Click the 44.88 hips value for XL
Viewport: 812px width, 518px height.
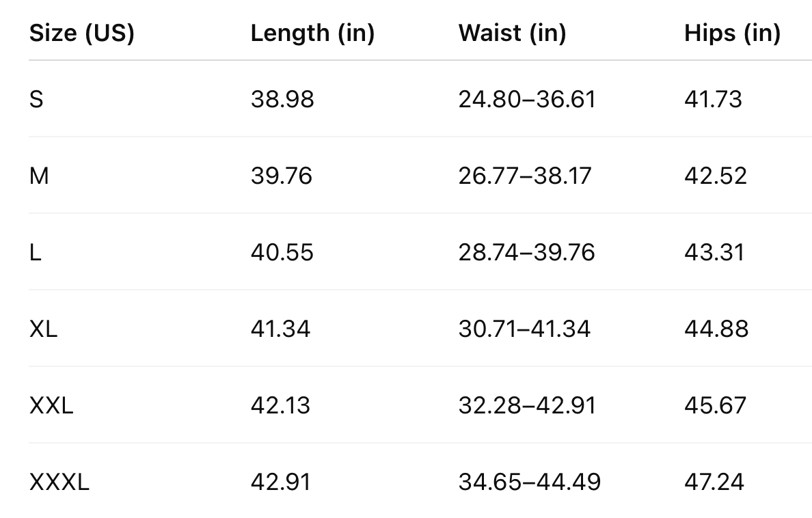click(716, 329)
